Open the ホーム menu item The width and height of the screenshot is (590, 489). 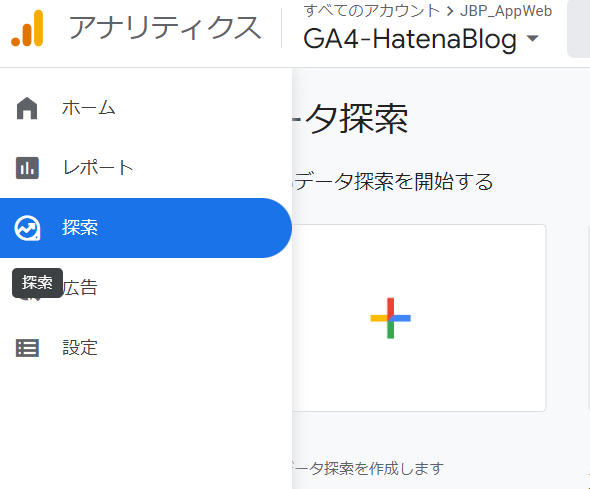tap(146, 108)
